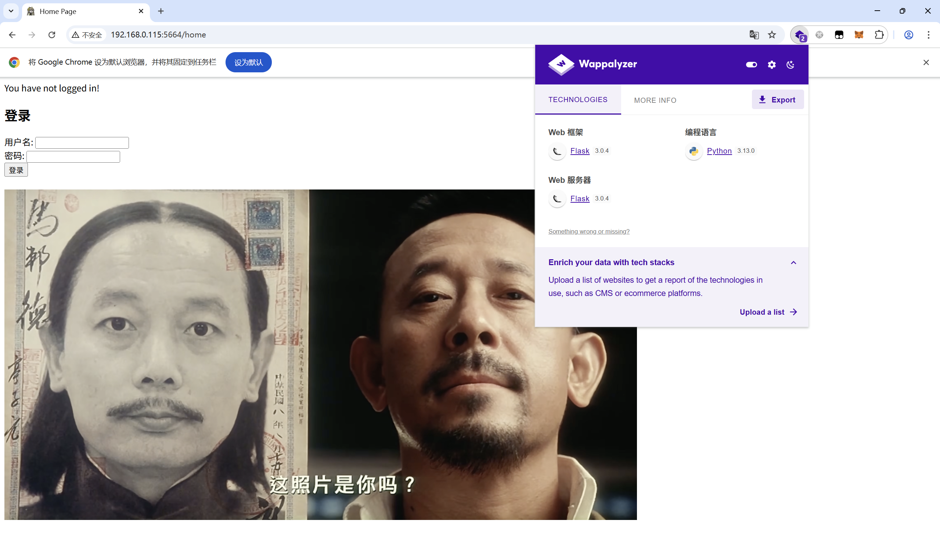Open Flask link under Web 服务器
940x560 pixels.
(580, 199)
